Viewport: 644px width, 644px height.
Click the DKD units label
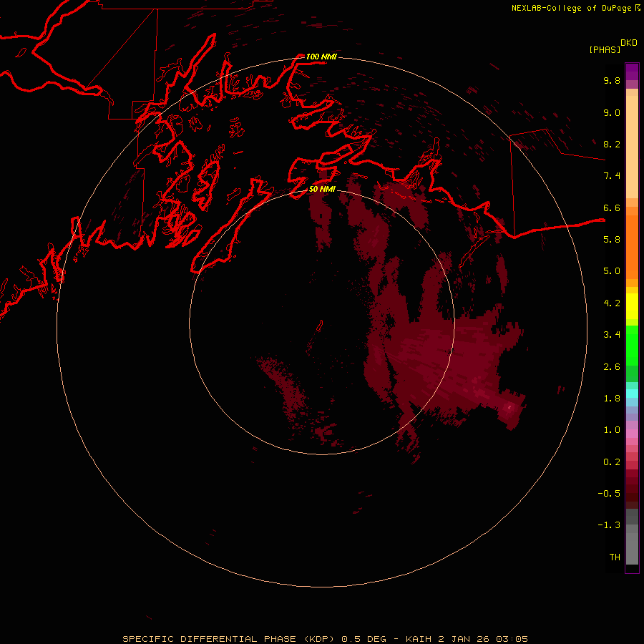[x=629, y=43]
